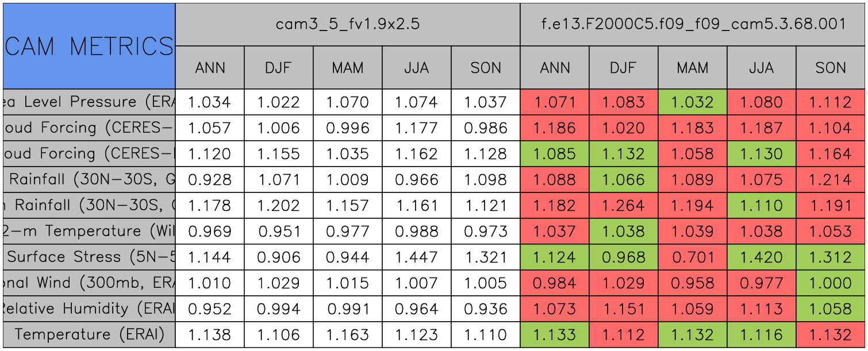
Task: Click the Temperature (ERAI) row label
Action: (89, 334)
